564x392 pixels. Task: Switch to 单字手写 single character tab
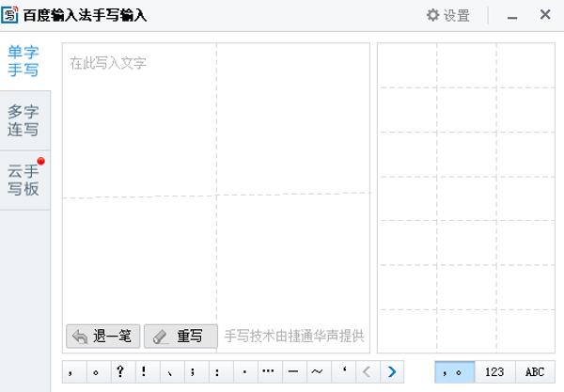pos(23,61)
